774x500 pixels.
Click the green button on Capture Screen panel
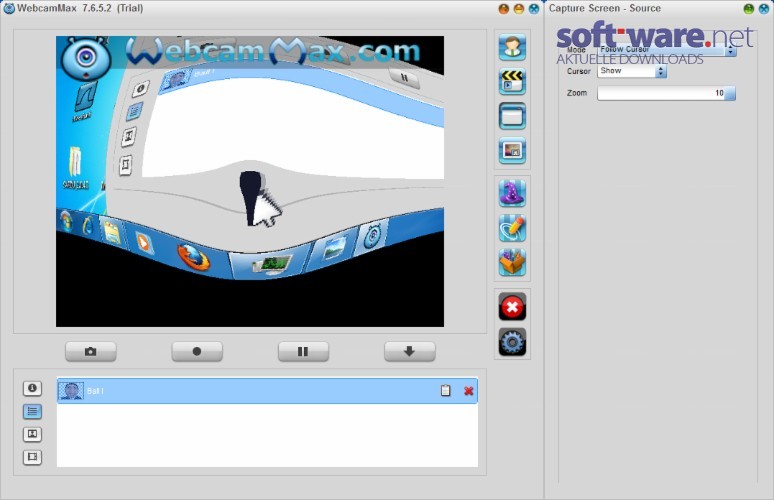[x=749, y=9]
